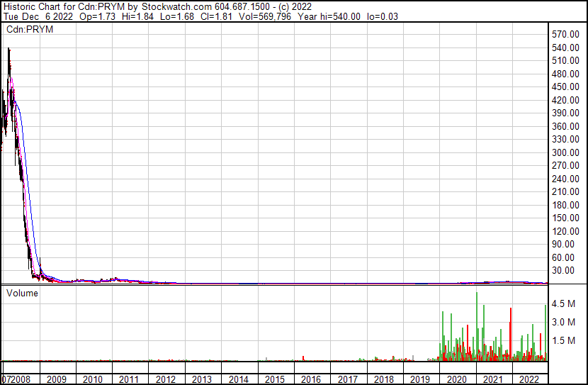Select the 2009 year marker on time axis
The width and height of the screenshot is (588, 385).
tap(57, 379)
